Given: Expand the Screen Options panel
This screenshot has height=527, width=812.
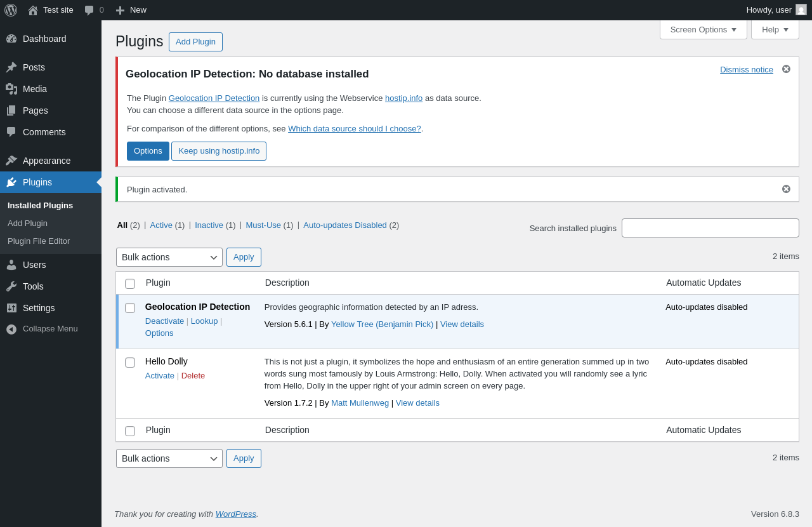Looking at the screenshot, I should tap(703, 29).
